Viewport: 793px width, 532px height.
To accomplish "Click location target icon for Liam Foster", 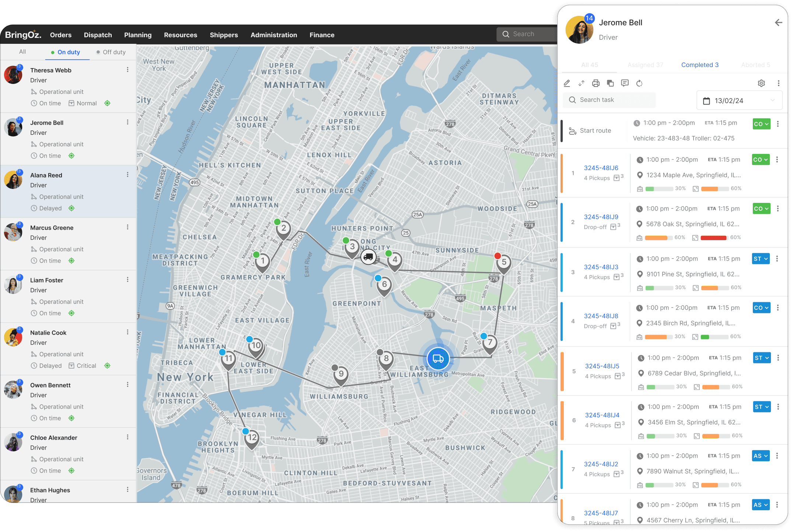I will click(x=71, y=313).
